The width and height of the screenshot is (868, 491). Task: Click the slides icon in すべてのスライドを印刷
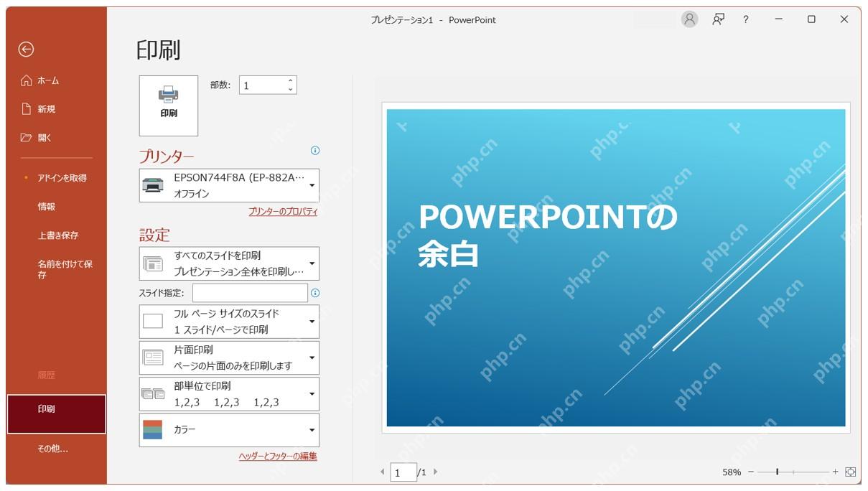(x=153, y=263)
